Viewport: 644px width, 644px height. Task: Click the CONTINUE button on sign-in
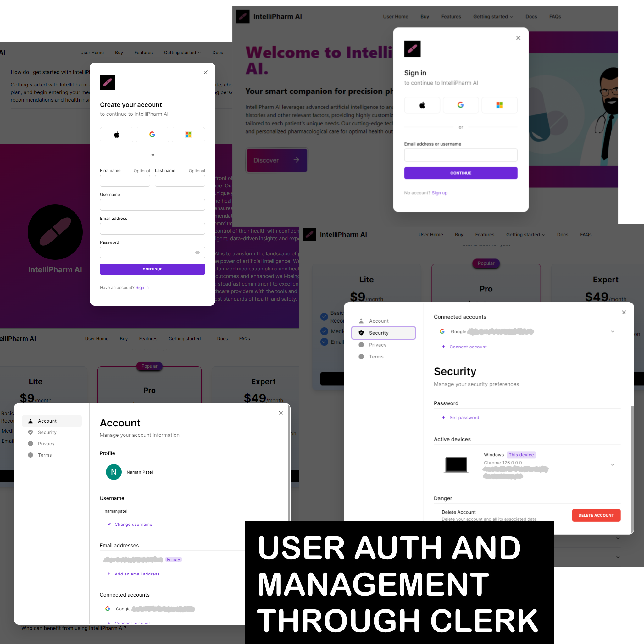[461, 173]
